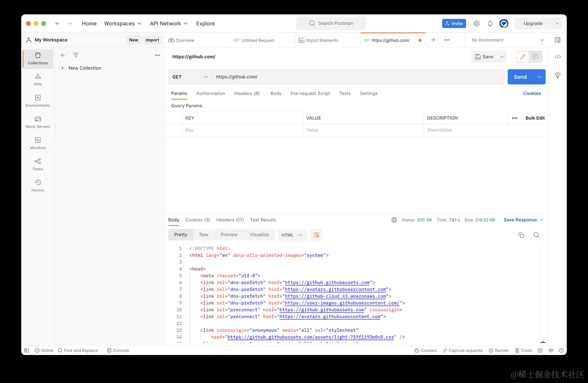Open the No Environment selector

508,40
